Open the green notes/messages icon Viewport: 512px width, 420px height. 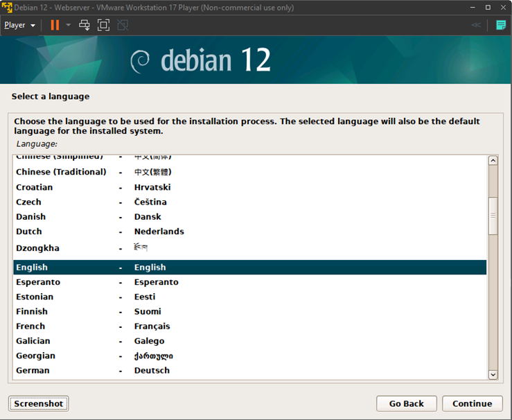(500, 25)
